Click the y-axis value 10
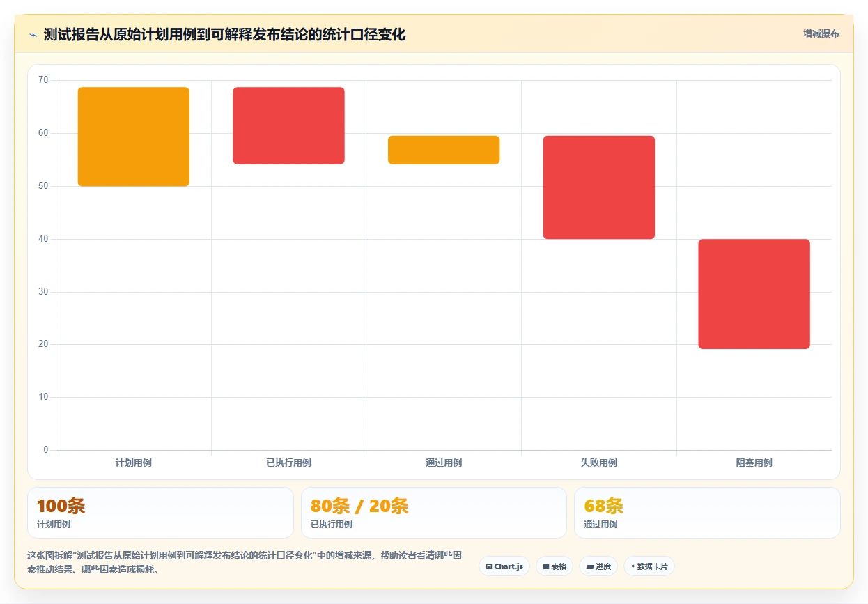This screenshot has width=868, height=604. point(43,397)
